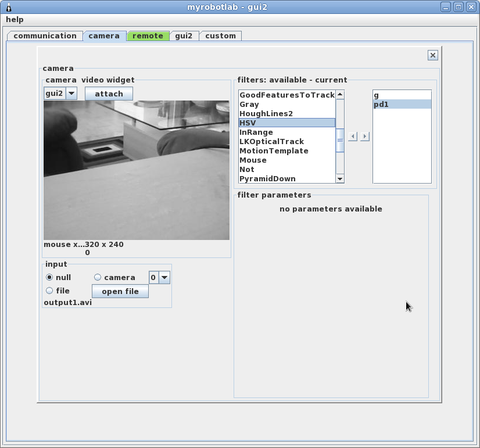
Task: Click the camera video preview image
Action: coord(137,170)
